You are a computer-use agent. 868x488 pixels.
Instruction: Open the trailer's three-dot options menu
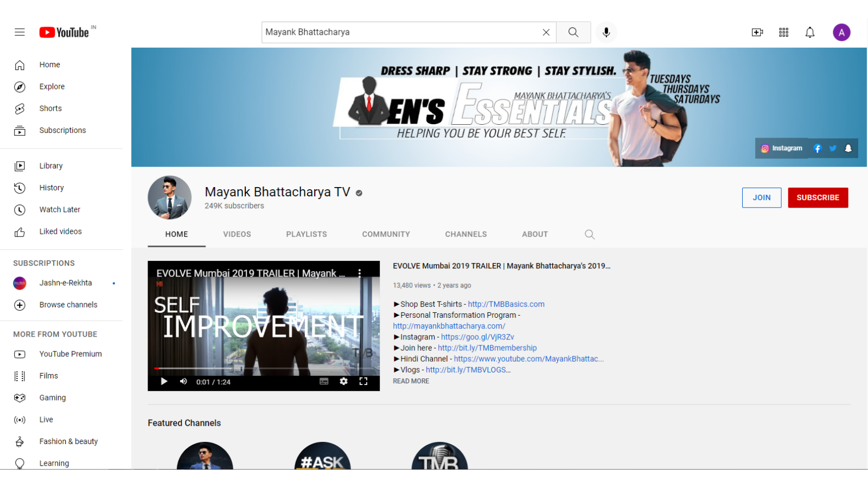[x=360, y=273]
